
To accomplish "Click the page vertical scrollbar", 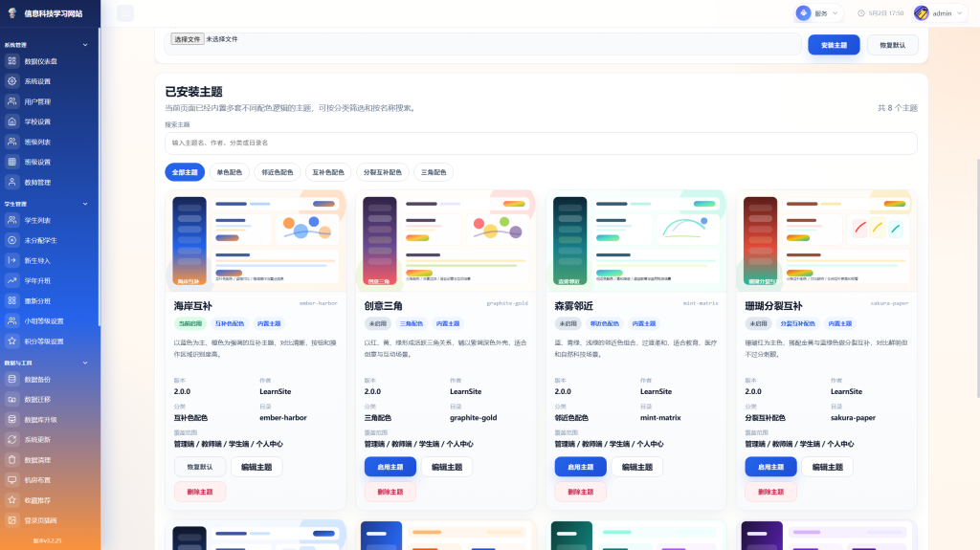I will tap(977, 278).
